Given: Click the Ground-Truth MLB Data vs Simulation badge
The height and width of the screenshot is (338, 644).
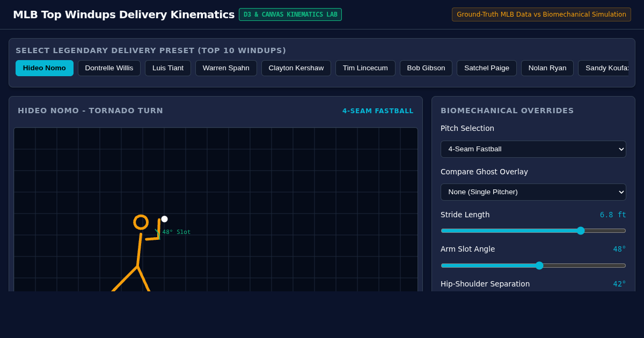Looking at the screenshot, I should (541, 14).
